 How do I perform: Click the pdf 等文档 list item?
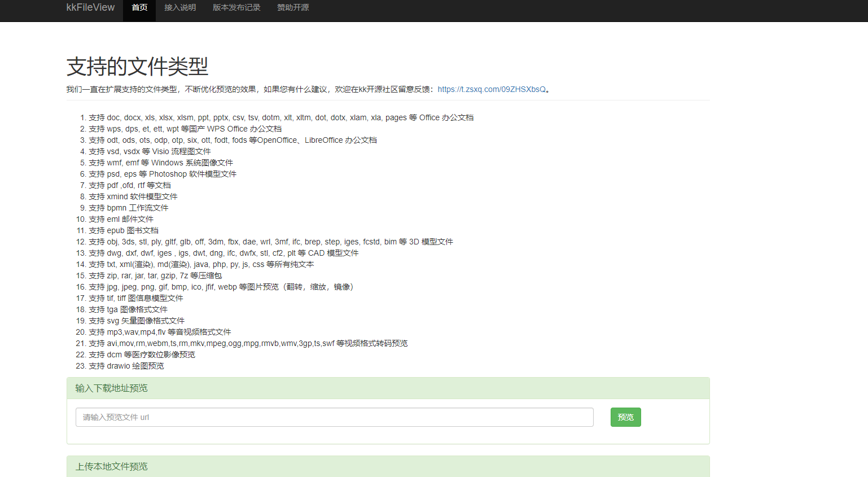point(131,185)
